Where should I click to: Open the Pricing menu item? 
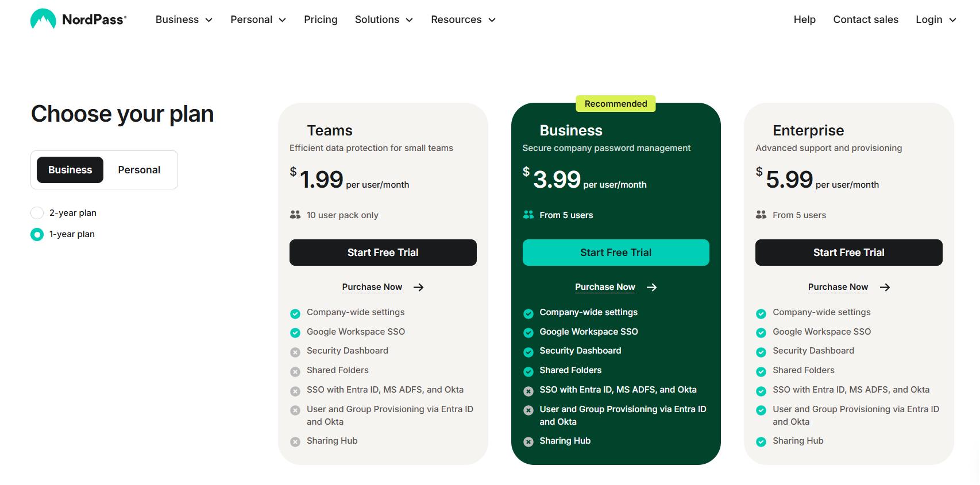click(x=321, y=20)
